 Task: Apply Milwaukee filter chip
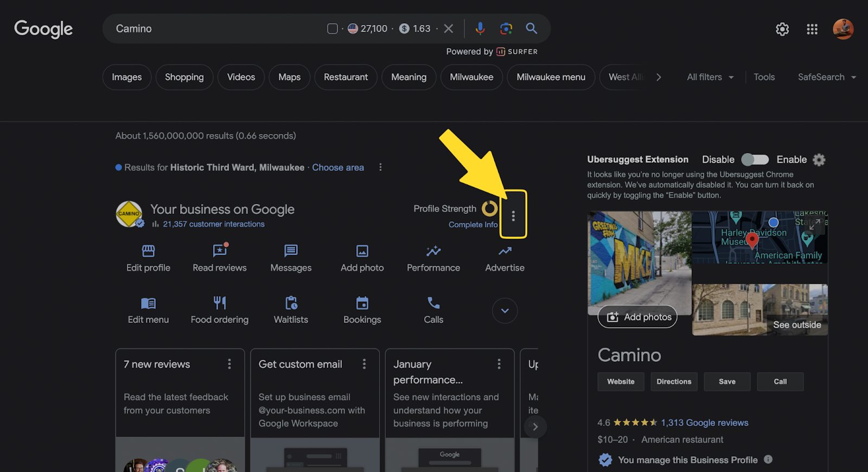471,77
